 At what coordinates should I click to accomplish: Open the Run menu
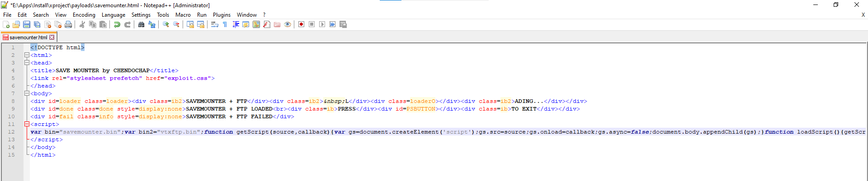[202, 15]
